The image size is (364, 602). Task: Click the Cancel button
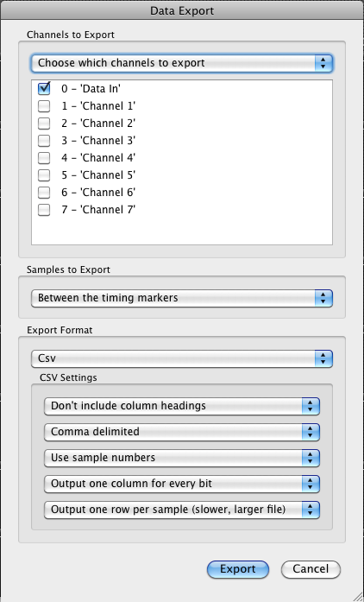point(311,569)
